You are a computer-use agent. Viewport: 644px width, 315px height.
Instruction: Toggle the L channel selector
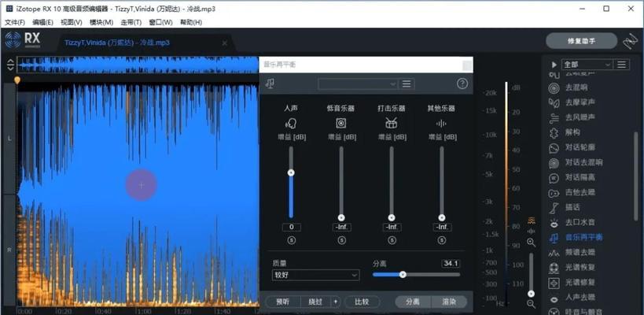[10, 139]
